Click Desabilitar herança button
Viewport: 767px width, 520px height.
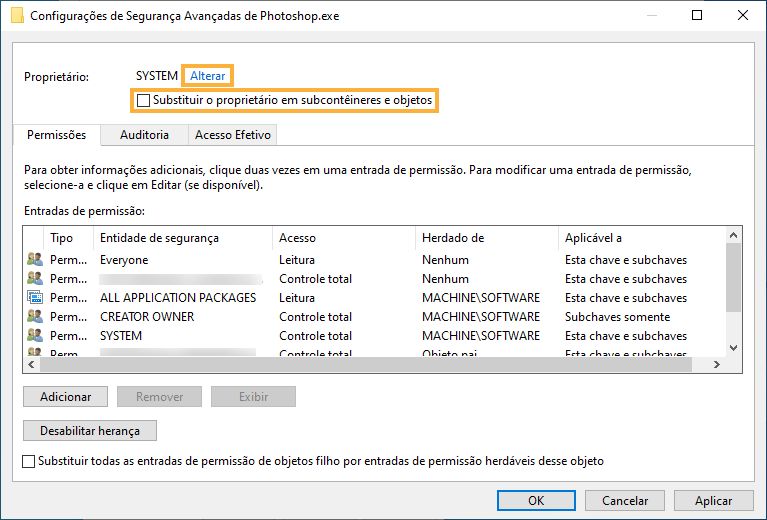(90, 431)
